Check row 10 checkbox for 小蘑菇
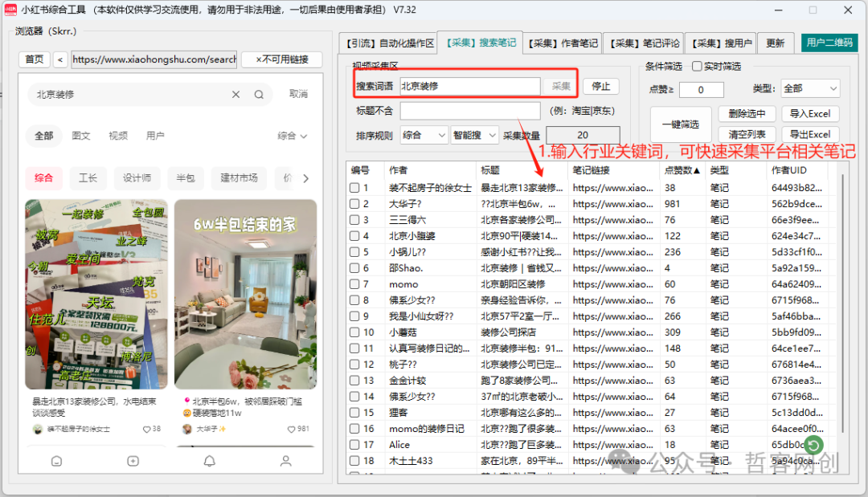The image size is (868, 497). (355, 332)
